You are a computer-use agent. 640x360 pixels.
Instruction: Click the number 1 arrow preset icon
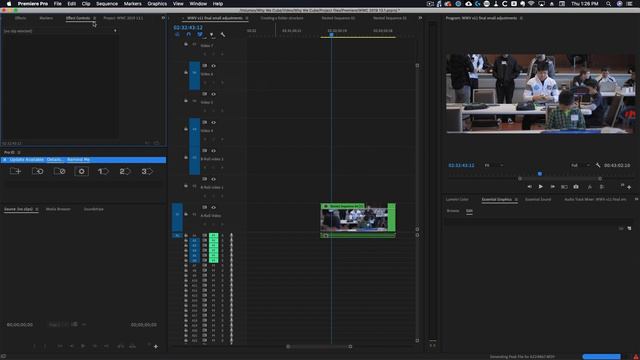(103, 171)
